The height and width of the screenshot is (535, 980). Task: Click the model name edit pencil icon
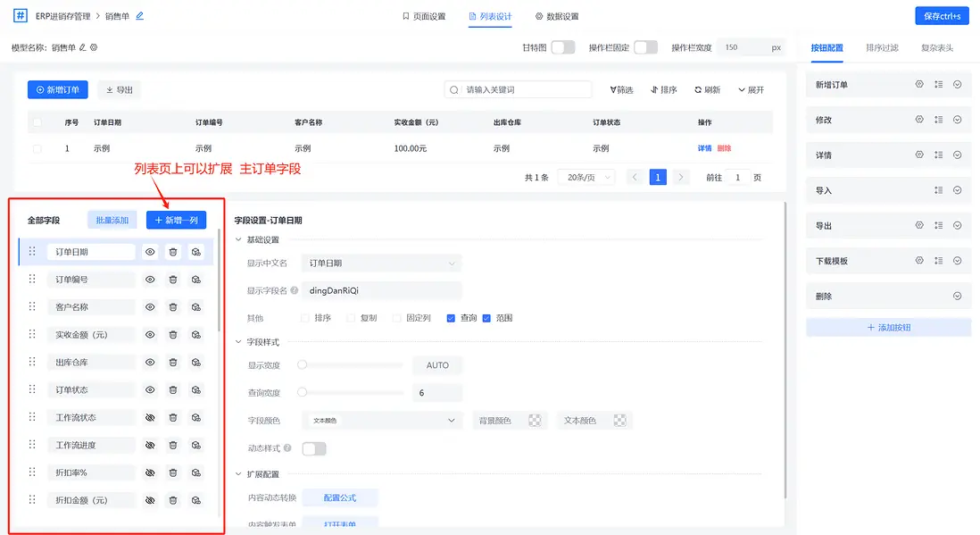tap(82, 47)
